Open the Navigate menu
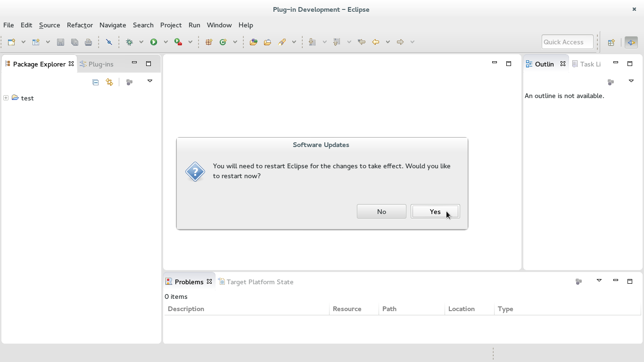Image resolution: width=644 pixels, height=362 pixels. 113,25
